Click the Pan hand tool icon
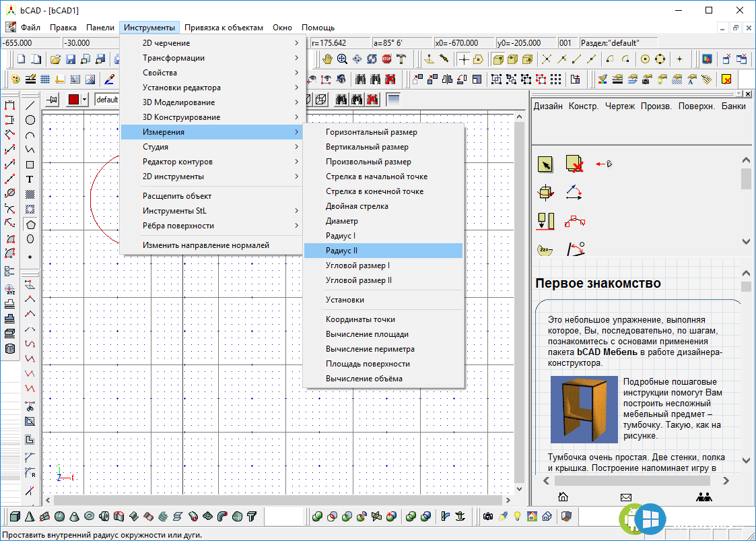 pyautogui.click(x=328, y=59)
